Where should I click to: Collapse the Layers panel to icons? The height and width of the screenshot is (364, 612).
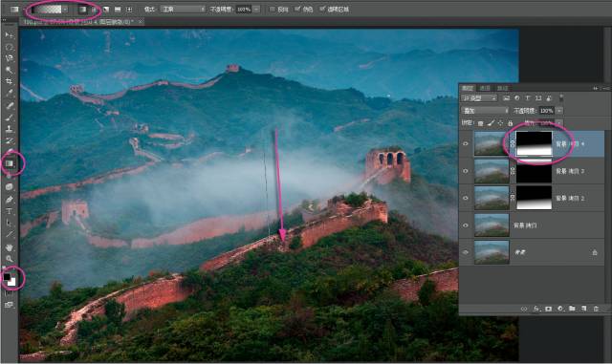[x=596, y=89]
